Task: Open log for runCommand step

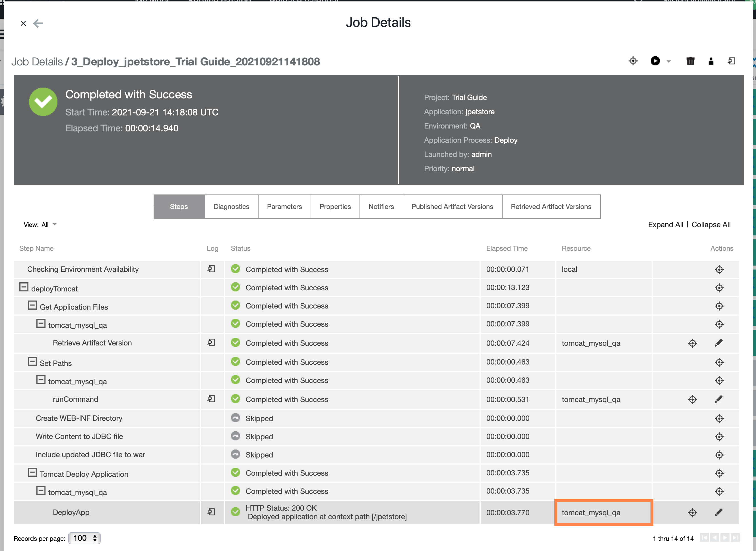Action: (x=211, y=399)
